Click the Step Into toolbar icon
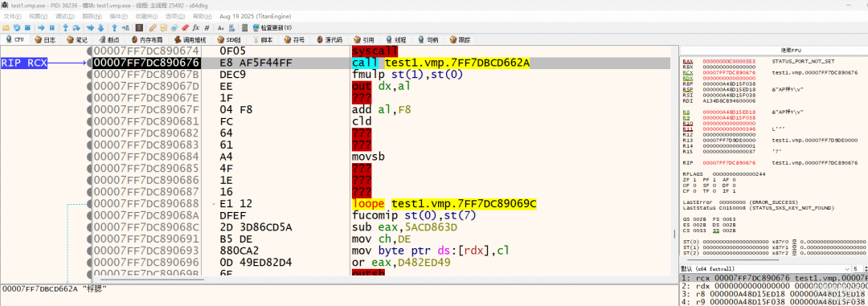The image size is (868, 306). [65, 27]
